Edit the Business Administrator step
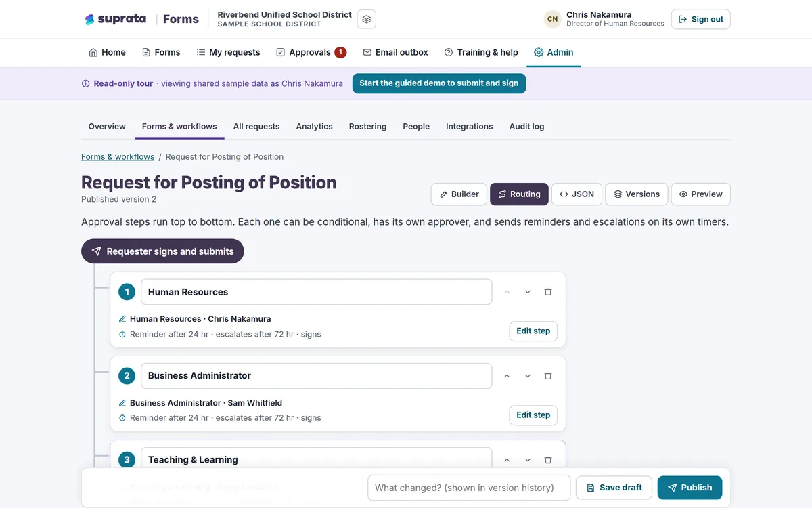Screen dimensions: 812x508 pos(533,415)
